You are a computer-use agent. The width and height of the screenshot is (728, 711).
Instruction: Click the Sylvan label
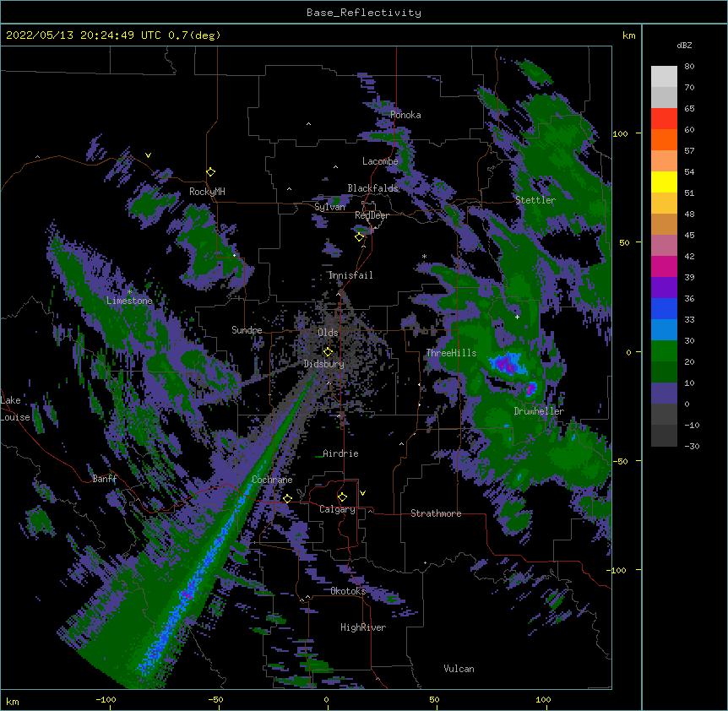329,207
